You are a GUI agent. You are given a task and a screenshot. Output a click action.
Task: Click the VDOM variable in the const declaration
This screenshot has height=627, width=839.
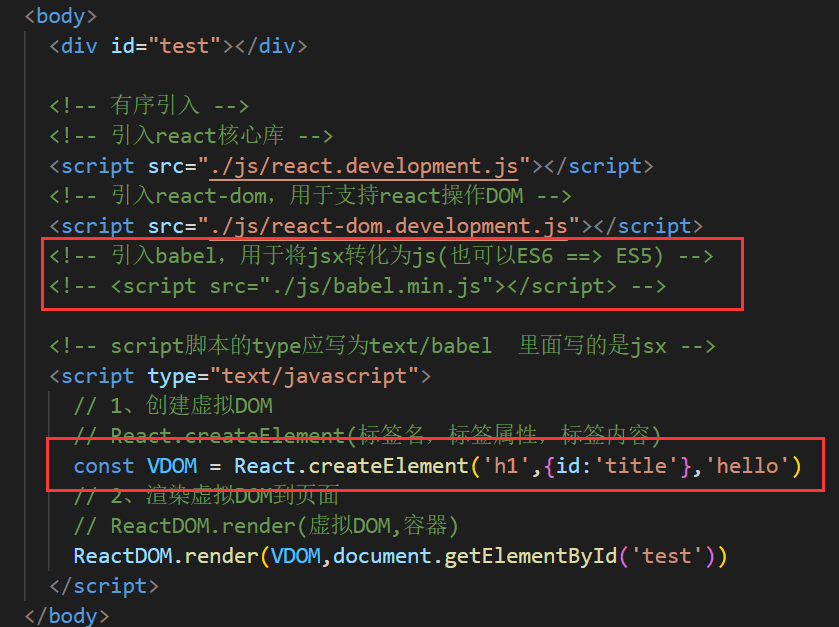click(x=171, y=466)
